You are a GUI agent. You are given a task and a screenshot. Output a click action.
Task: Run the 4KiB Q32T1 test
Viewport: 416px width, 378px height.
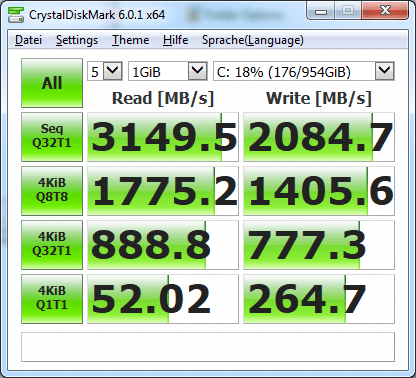tap(52, 245)
